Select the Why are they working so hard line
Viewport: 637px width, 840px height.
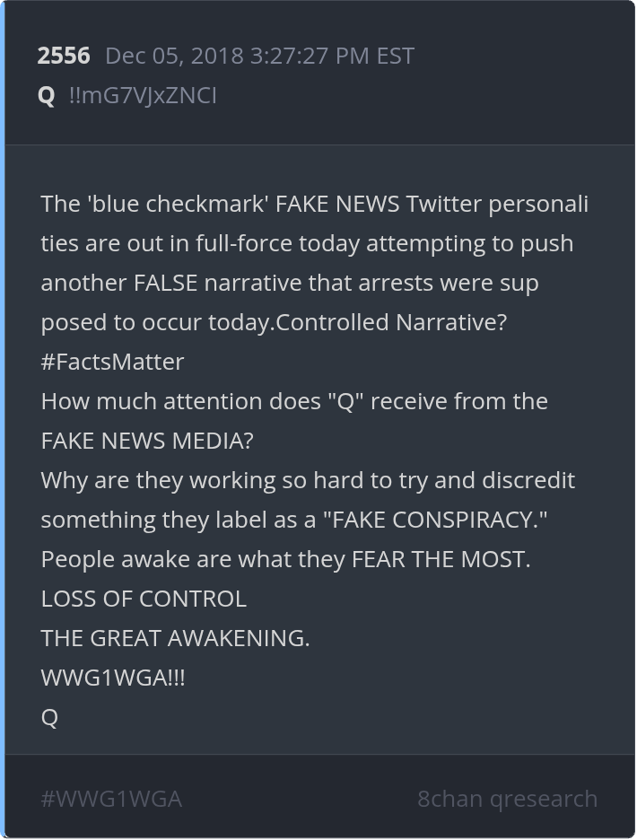click(308, 480)
